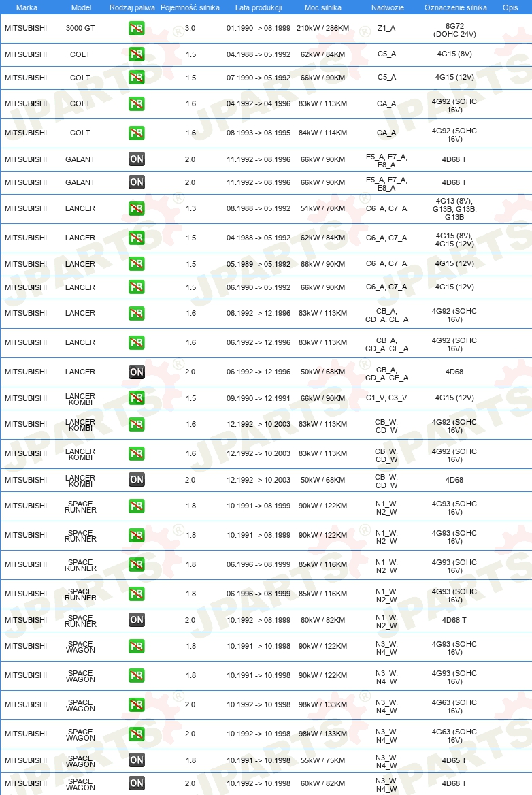The image size is (532, 795).
Task: Click the ON diesel icon for LANCER KOMBI 2.0
Action: click(x=137, y=480)
